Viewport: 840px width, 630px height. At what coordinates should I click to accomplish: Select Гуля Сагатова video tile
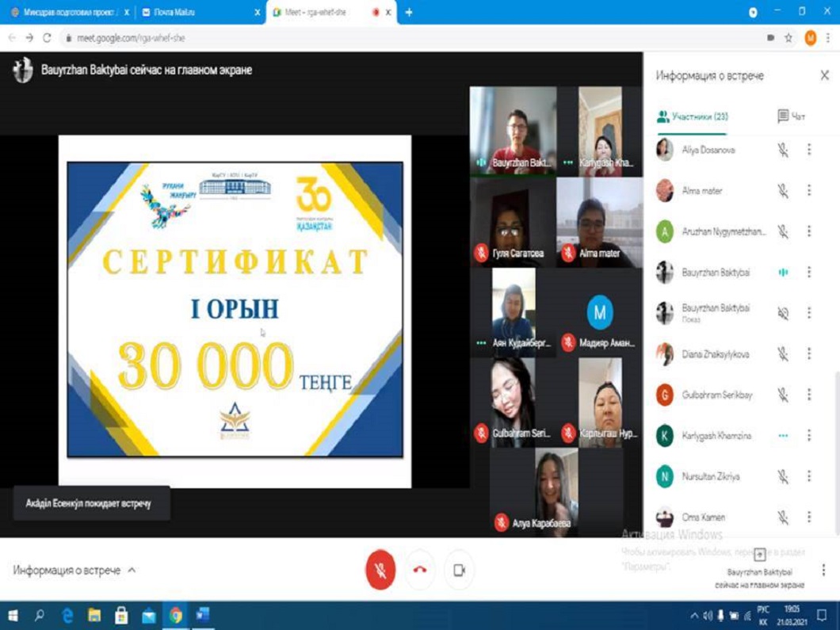512,222
